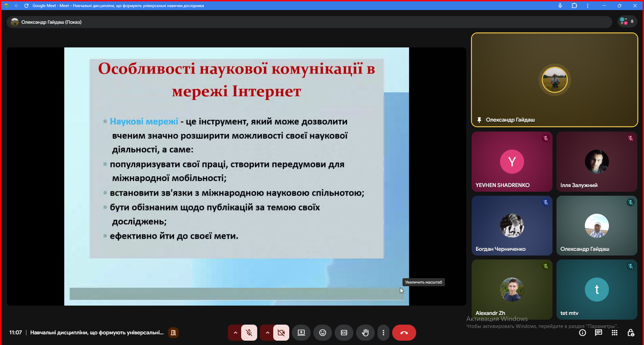644x345 pixels.
Task: Click the t avatar of tet mtv
Action: 597,290
